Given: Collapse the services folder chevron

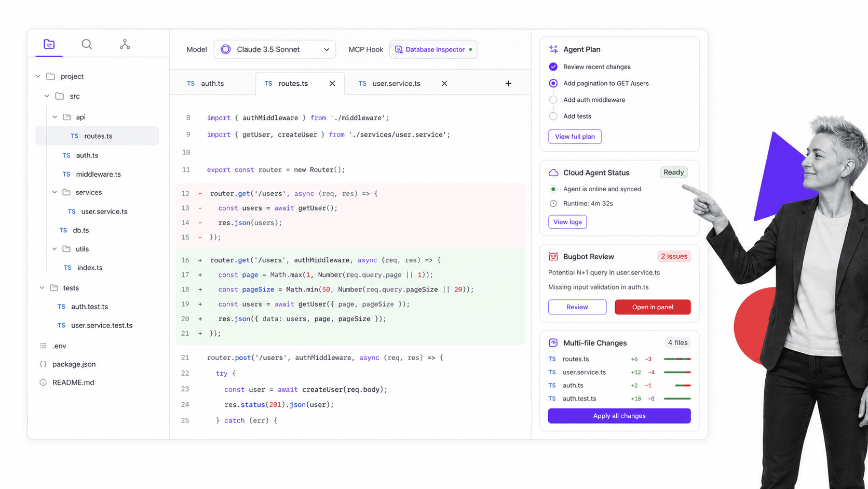Looking at the screenshot, I should click(55, 192).
